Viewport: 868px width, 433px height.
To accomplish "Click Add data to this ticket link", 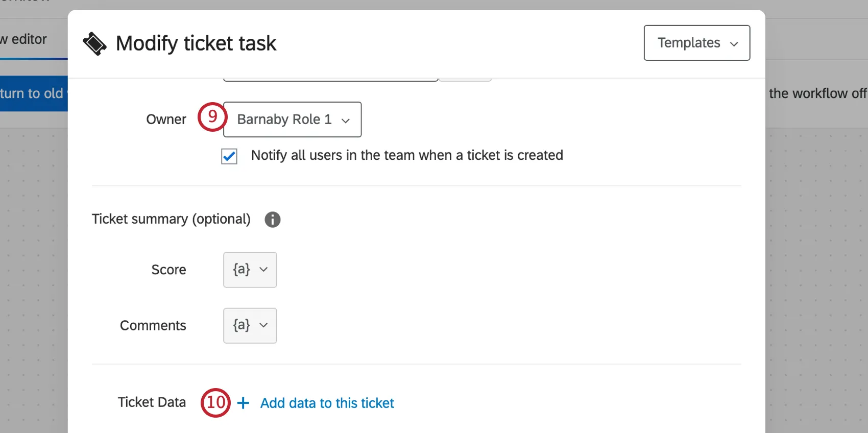I will point(327,403).
